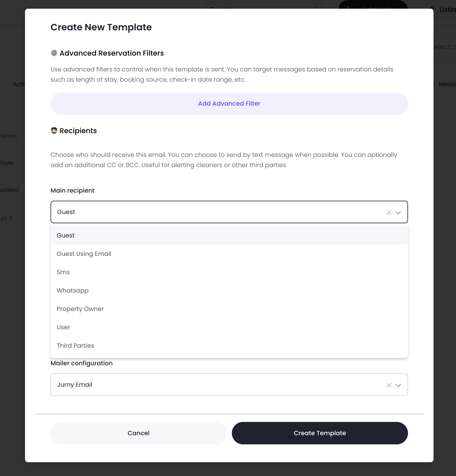The height and width of the screenshot is (476, 456).
Task: Choose Property Owner as recipient
Action: (x=80, y=309)
